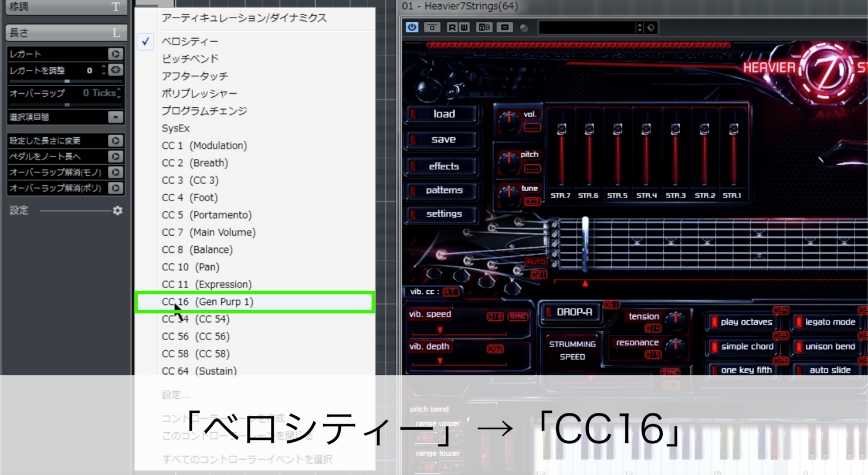Toggle the 選択項目間 button
The height and width of the screenshot is (475, 868).
tap(116, 117)
